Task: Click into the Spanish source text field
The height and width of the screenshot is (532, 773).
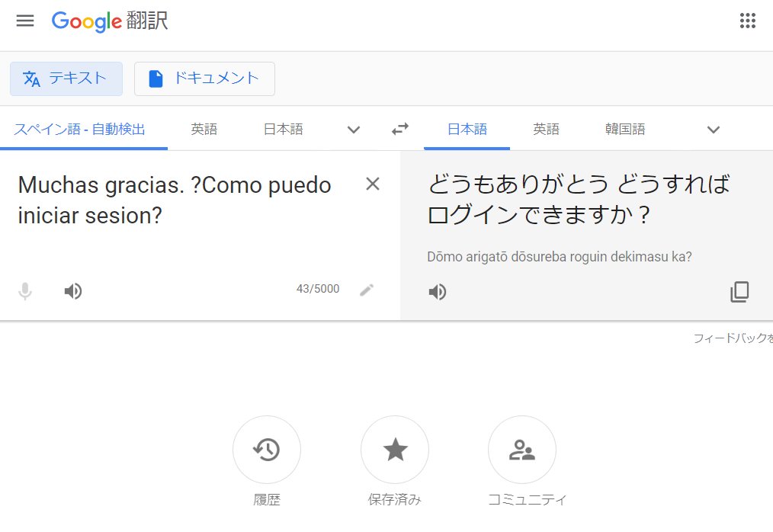Action: click(x=175, y=200)
